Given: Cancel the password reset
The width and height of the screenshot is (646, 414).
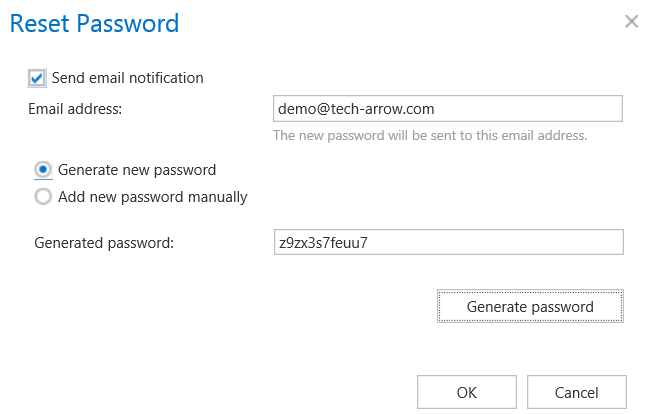Looking at the screenshot, I should pyautogui.click(x=576, y=392).
